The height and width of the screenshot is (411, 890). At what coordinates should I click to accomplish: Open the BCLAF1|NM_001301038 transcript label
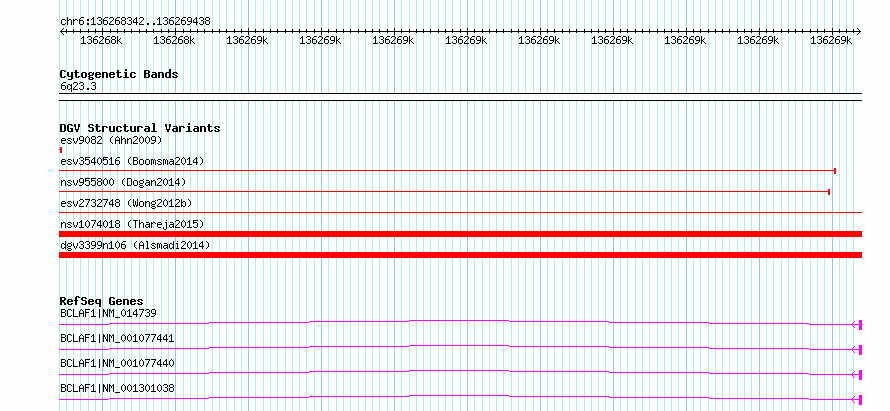[117, 388]
